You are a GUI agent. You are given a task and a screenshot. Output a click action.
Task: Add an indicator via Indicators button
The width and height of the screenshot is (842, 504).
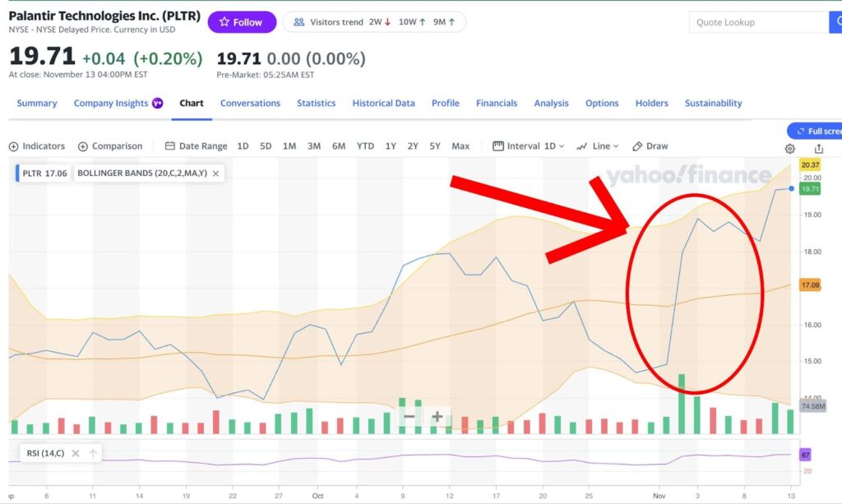tap(37, 146)
